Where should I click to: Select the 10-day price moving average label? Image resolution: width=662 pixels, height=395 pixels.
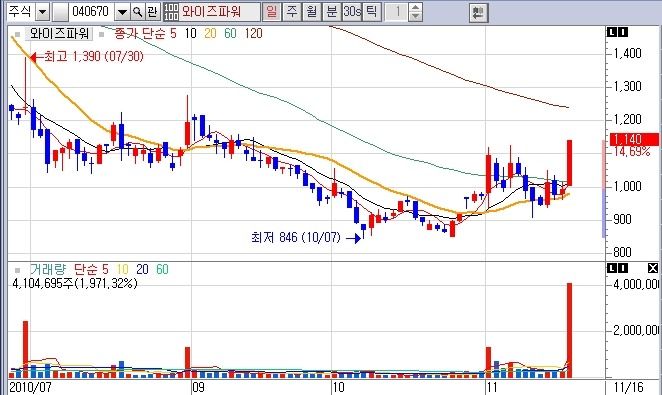tap(191, 33)
